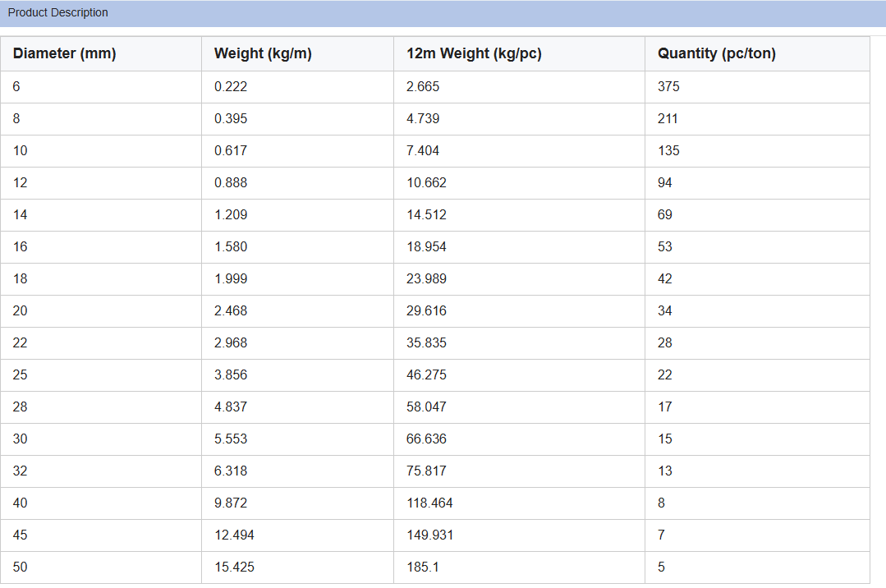Select the 375 quantity cell
886x588 pixels.
click(x=668, y=87)
